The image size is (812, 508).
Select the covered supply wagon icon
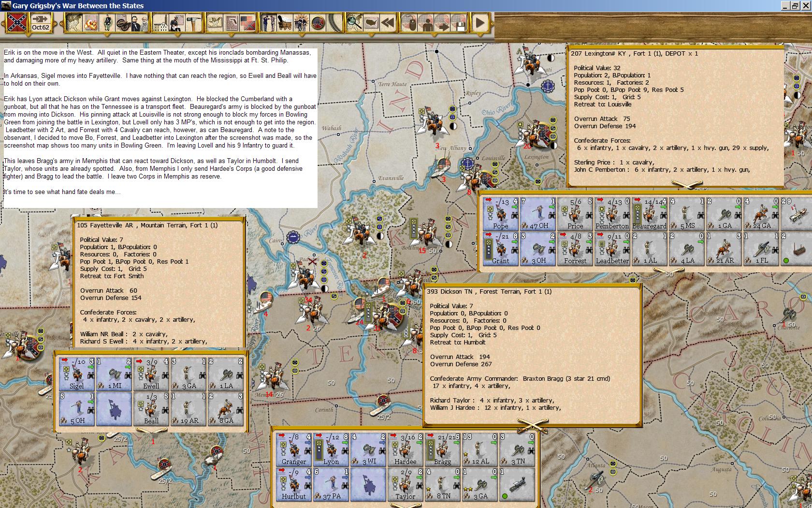[285, 22]
